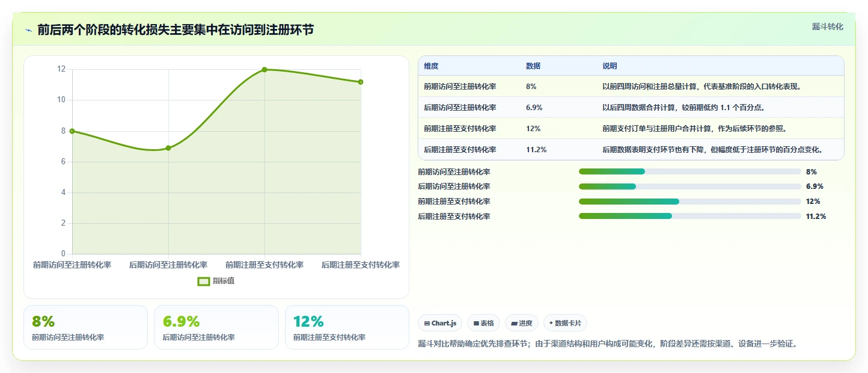Select table row 后期注册至支付转化率

pyautogui.click(x=631, y=150)
